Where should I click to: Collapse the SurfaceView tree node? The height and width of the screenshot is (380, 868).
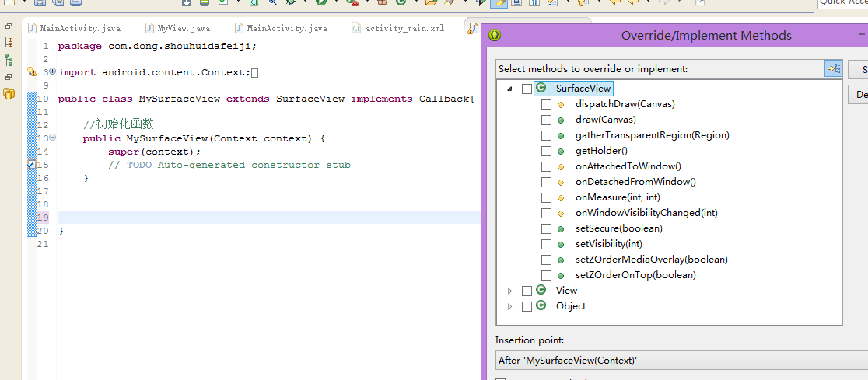click(509, 89)
